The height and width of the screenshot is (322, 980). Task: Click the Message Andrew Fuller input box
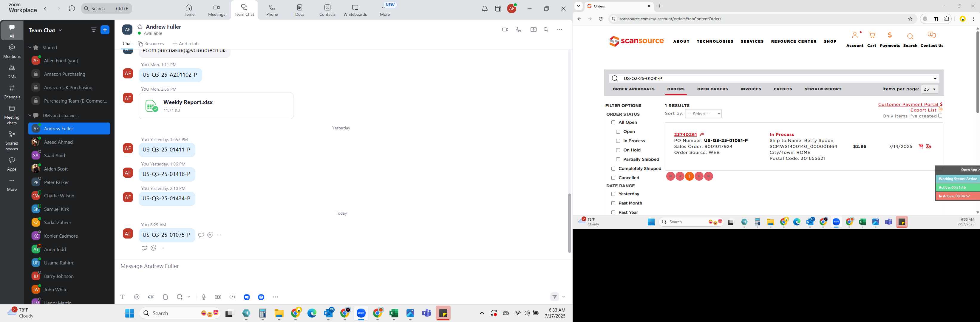[x=342, y=267]
